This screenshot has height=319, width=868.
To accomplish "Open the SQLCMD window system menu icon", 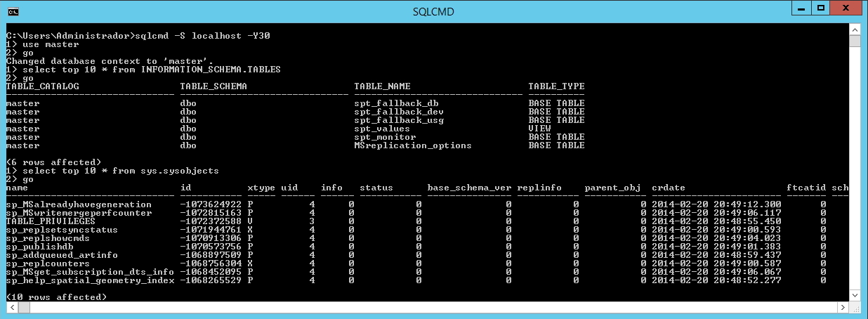I will (12, 11).
